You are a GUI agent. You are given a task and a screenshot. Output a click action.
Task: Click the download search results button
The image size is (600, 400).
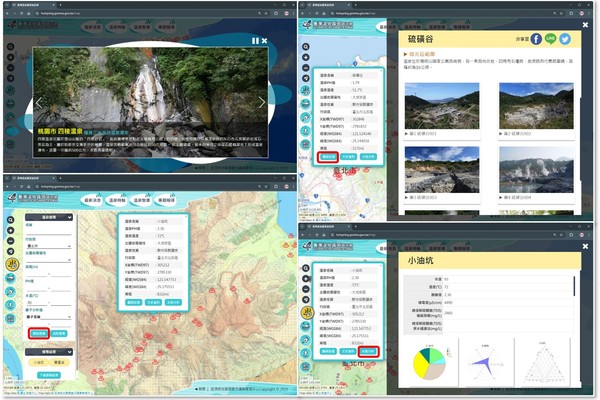click(x=49, y=375)
